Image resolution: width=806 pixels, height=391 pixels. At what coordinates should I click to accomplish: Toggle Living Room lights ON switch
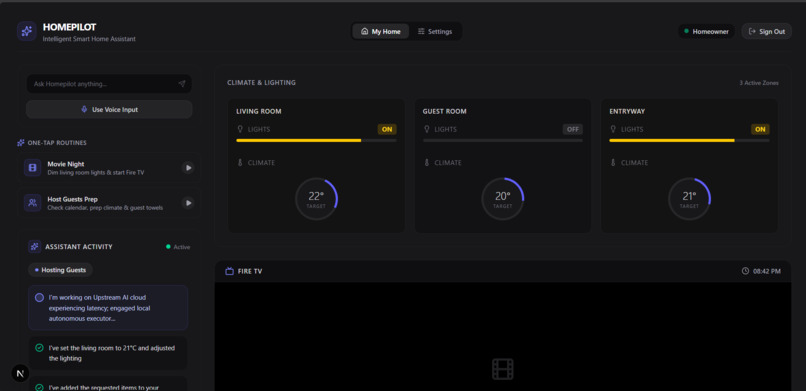point(387,129)
